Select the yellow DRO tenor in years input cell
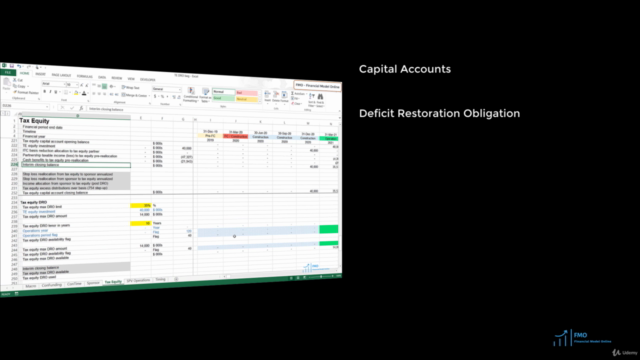The width and height of the screenshot is (640, 360). tap(140, 223)
